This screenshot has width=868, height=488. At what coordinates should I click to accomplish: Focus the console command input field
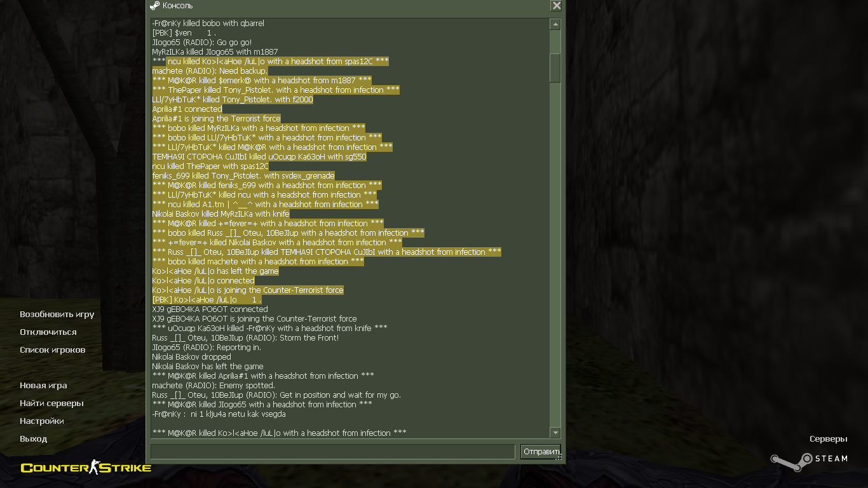332,452
